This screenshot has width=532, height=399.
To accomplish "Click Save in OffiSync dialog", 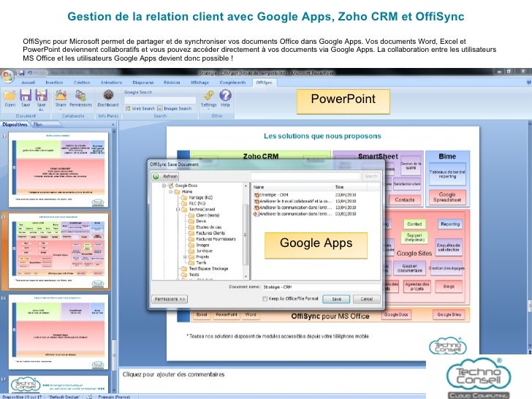I will pos(336,299).
